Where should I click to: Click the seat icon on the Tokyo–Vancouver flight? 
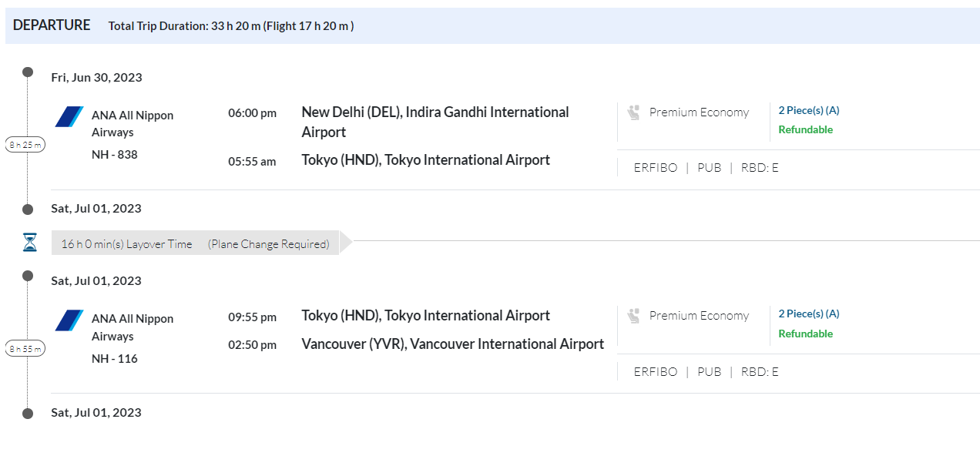tap(634, 316)
